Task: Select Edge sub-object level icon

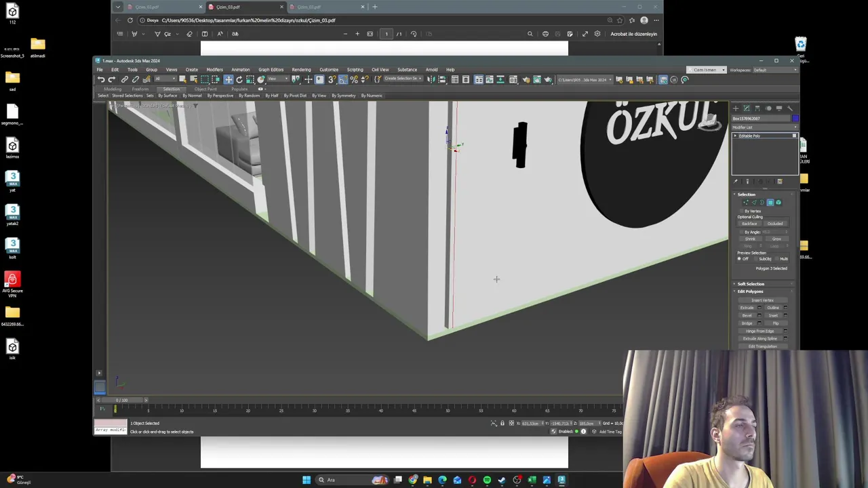Action: [754, 202]
